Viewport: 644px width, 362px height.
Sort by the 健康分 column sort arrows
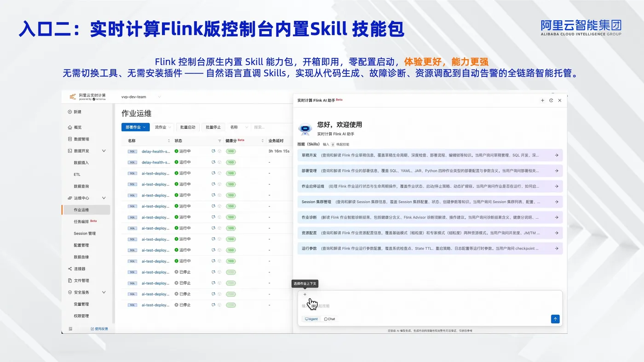click(x=263, y=141)
